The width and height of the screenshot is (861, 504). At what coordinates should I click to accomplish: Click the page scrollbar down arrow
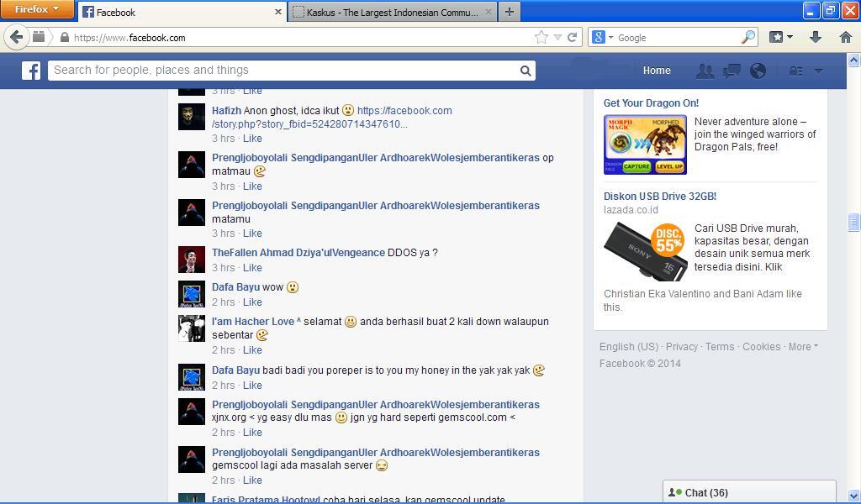click(x=854, y=494)
